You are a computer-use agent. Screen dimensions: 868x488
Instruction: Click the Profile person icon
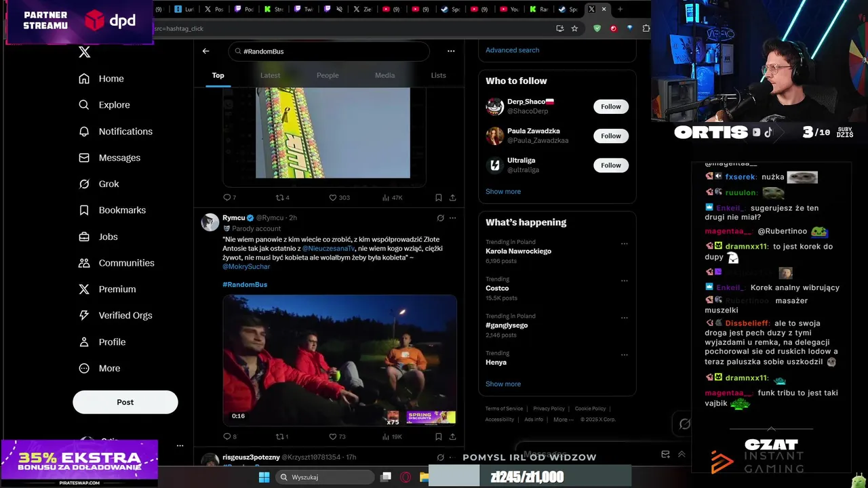(84, 342)
